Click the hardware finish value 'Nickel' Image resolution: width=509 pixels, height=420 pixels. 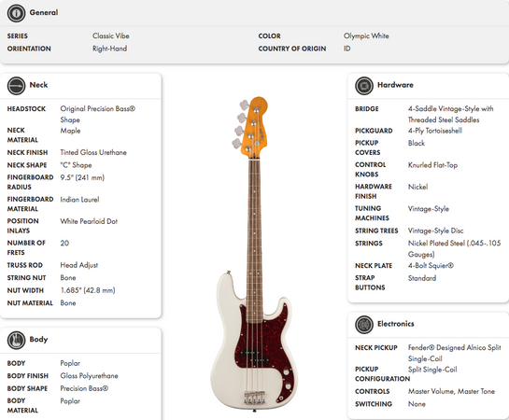click(x=417, y=188)
